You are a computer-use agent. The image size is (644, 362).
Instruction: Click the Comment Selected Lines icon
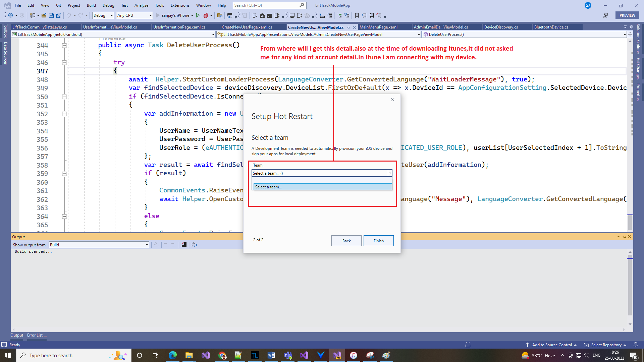click(x=339, y=15)
